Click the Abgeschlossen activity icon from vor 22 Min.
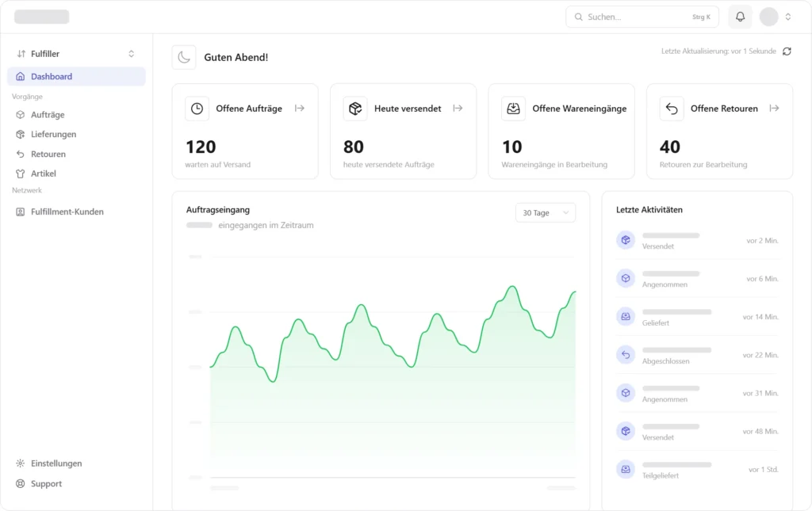 [626, 355]
